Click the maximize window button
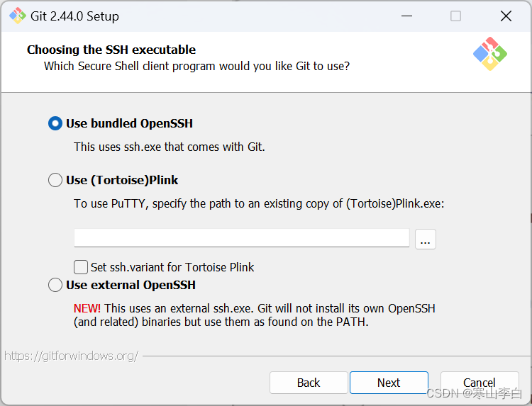The image size is (532, 406). (x=455, y=16)
